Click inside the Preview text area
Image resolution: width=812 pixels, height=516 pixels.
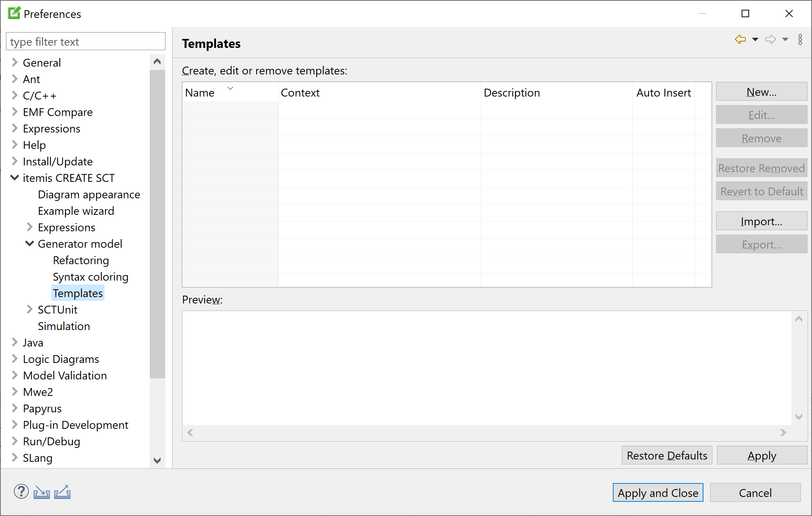(x=487, y=368)
